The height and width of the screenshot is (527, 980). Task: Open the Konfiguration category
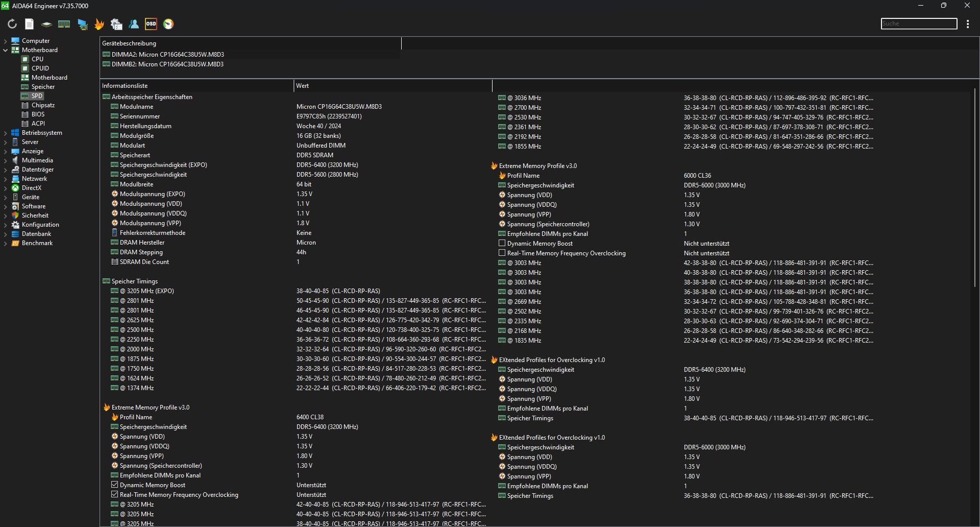(x=40, y=225)
